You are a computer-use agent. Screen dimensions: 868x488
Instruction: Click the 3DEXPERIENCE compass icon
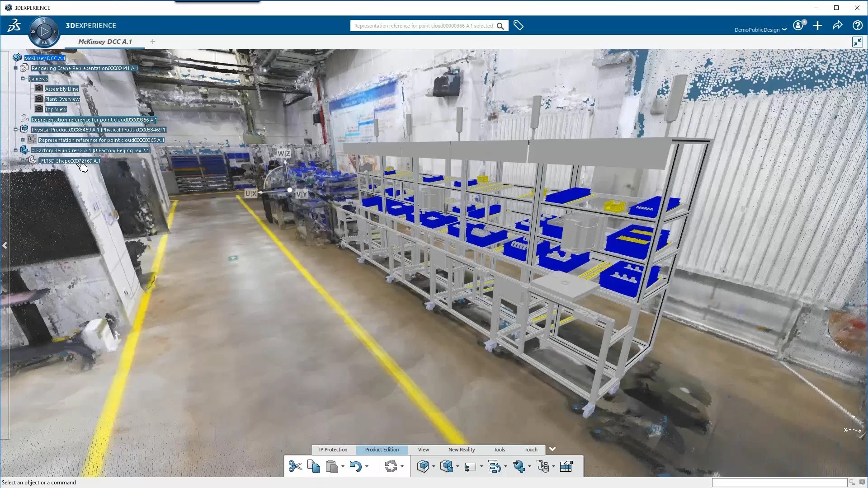(44, 32)
